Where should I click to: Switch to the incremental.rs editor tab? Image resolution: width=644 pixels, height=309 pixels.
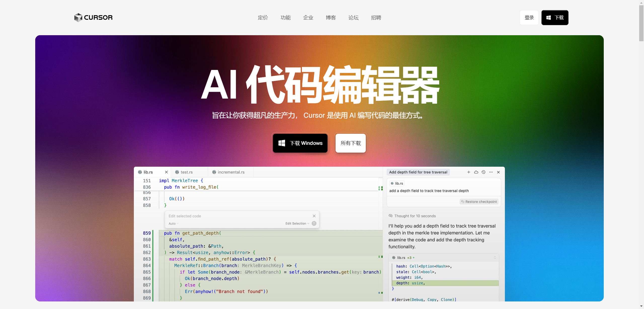tap(231, 172)
